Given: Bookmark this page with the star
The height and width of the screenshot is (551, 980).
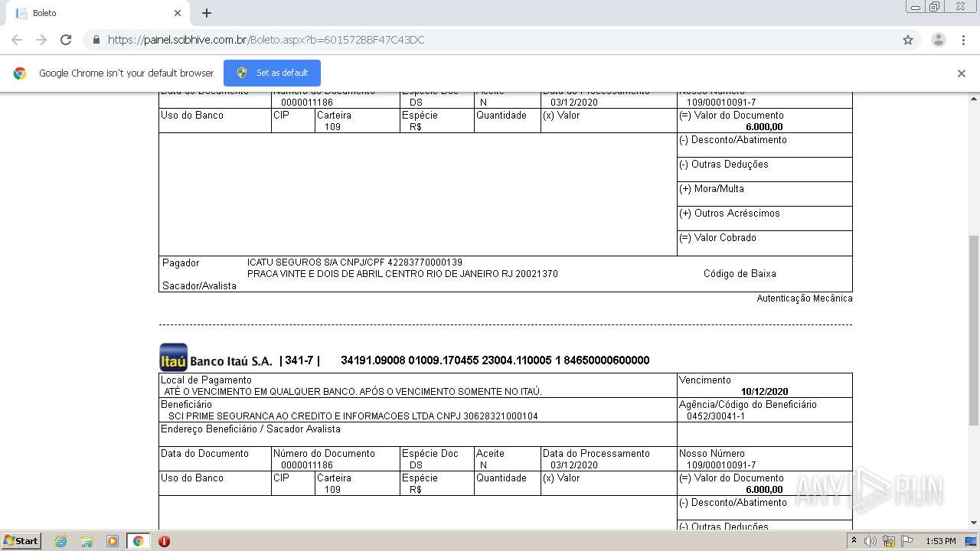Looking at the screenshot, I should pyautogui.click(x=908, y=40).
